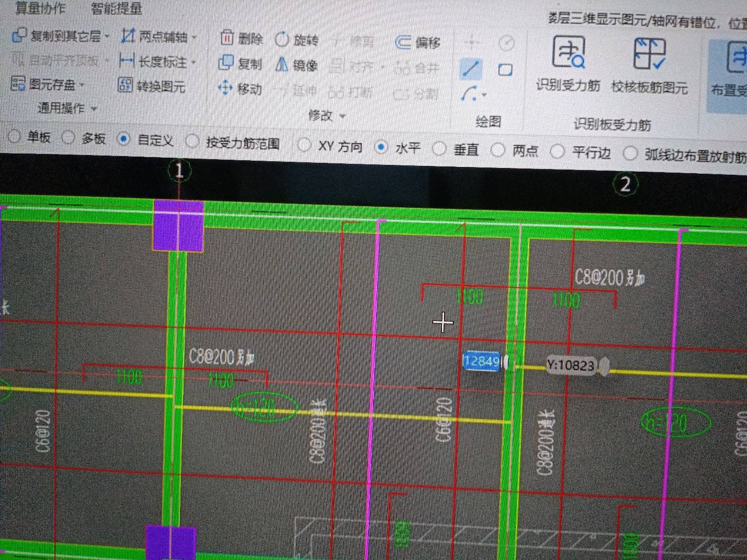Select the 多板 radio option

(84, 138)
